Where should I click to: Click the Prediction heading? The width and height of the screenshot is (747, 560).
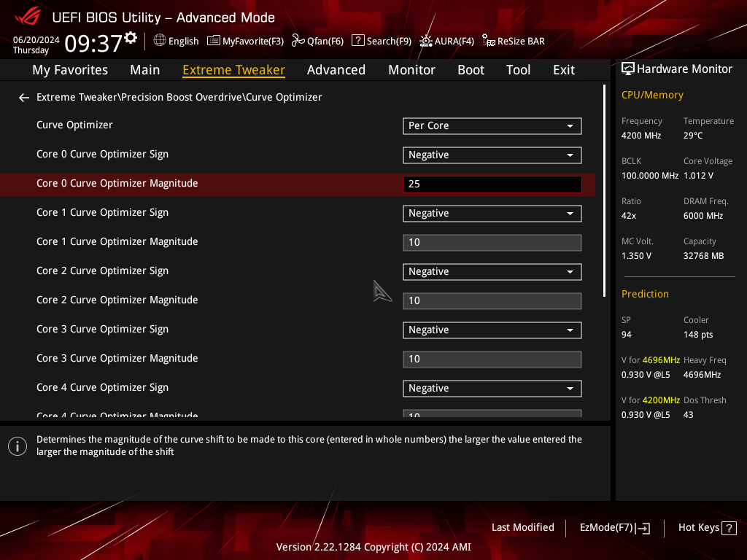(x=645, y=295)
